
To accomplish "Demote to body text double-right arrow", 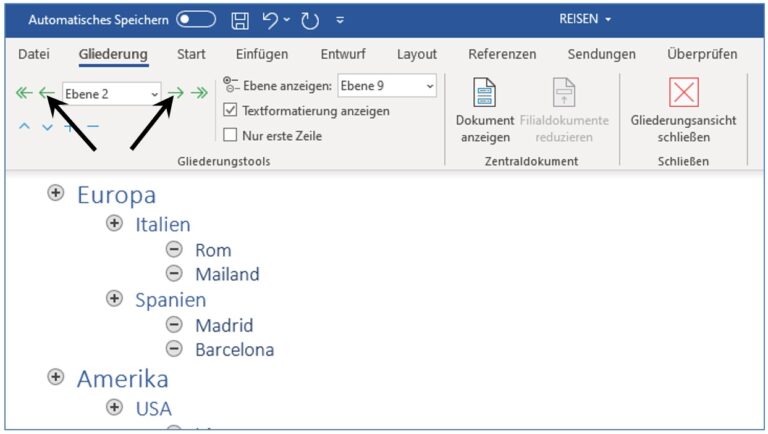I will (x=199, y=93).
